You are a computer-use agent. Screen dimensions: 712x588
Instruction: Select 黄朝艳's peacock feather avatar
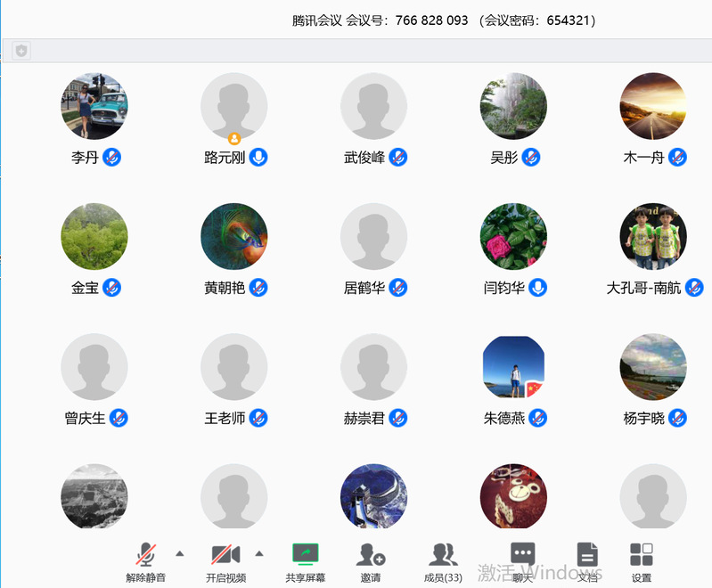point(234,236)
